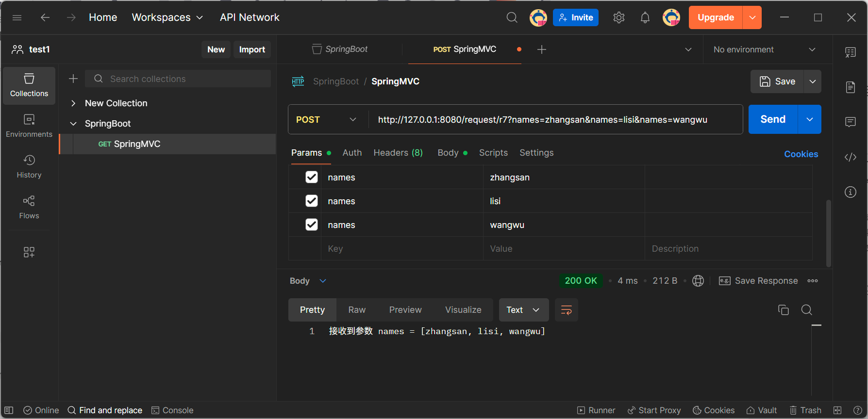Add a new request tab
Image resolution: width=868 pixels, height=419 pixels.
coord(542,49)
